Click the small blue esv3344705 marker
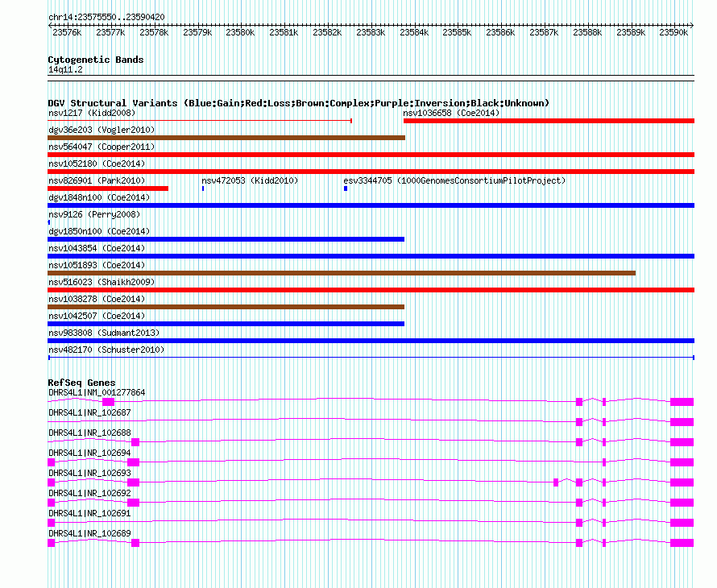 [x=346, y=188]
